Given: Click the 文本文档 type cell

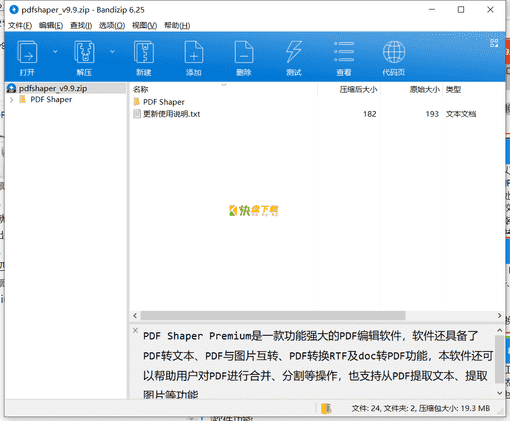Looking at the screenshot, I should tap(461, 114).
